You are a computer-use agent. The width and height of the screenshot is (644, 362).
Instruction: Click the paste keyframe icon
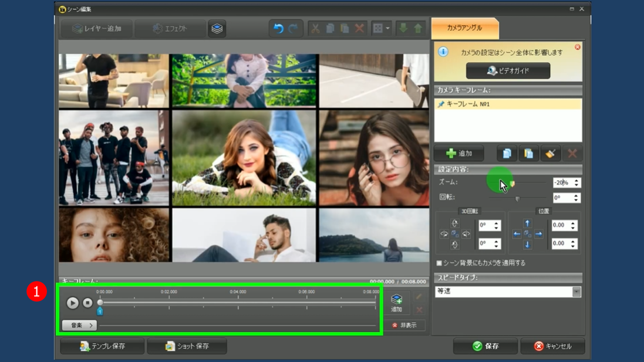(x=528, y=154)
